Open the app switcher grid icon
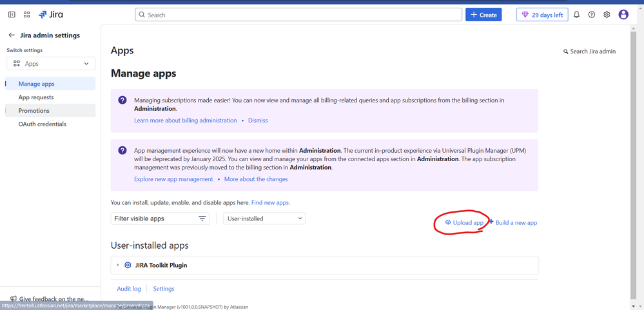 pos(26,15)
